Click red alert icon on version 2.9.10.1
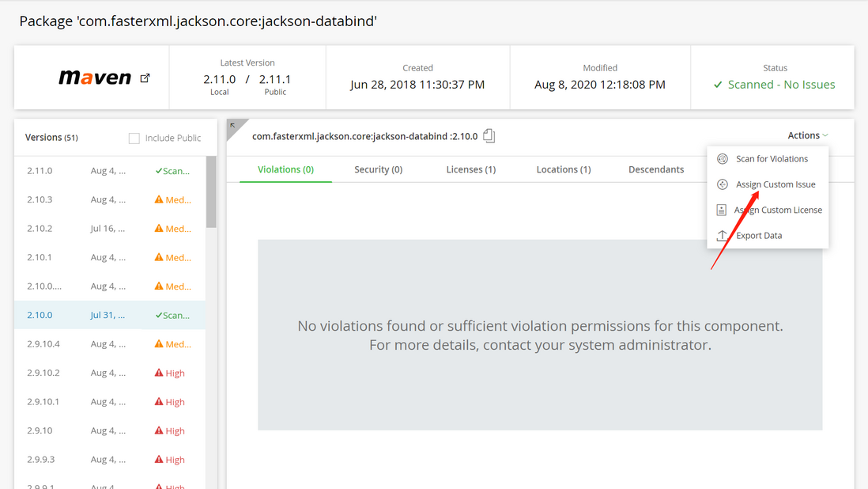This screenshot has height=489, width=868. pos(159,401)
